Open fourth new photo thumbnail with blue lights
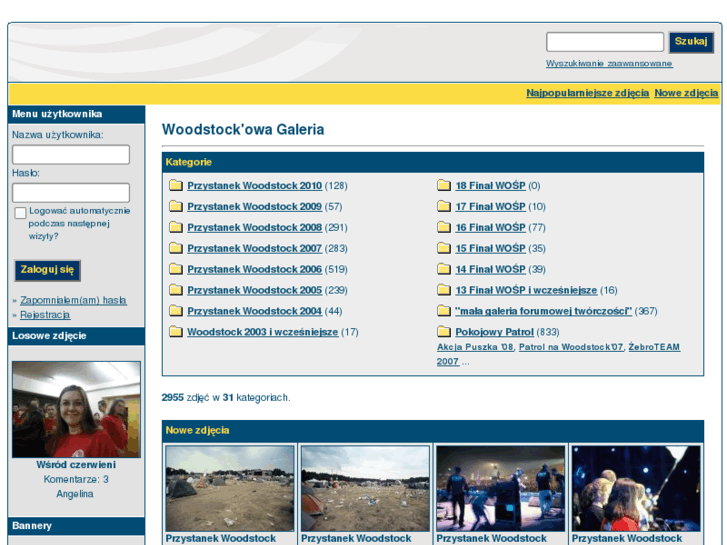This screenshot has width=727, height=545. pos(636,488)
